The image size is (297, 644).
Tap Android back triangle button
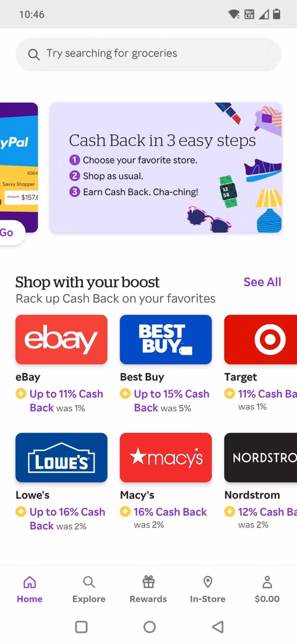(218, 626)
